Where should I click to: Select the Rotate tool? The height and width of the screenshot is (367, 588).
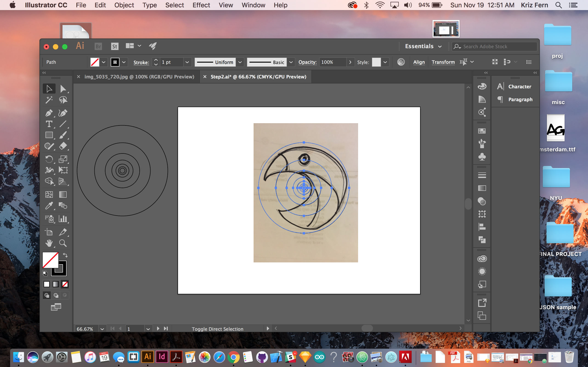point(49,159)
